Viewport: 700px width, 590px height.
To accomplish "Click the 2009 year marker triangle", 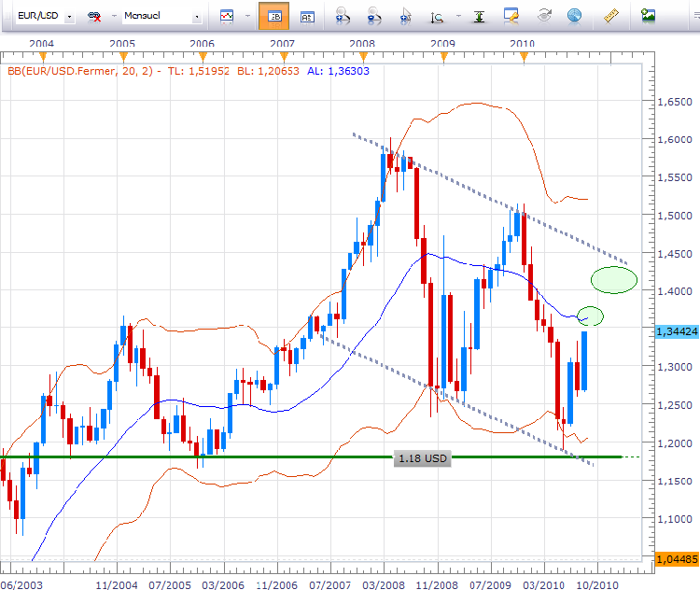I will 443,57.
